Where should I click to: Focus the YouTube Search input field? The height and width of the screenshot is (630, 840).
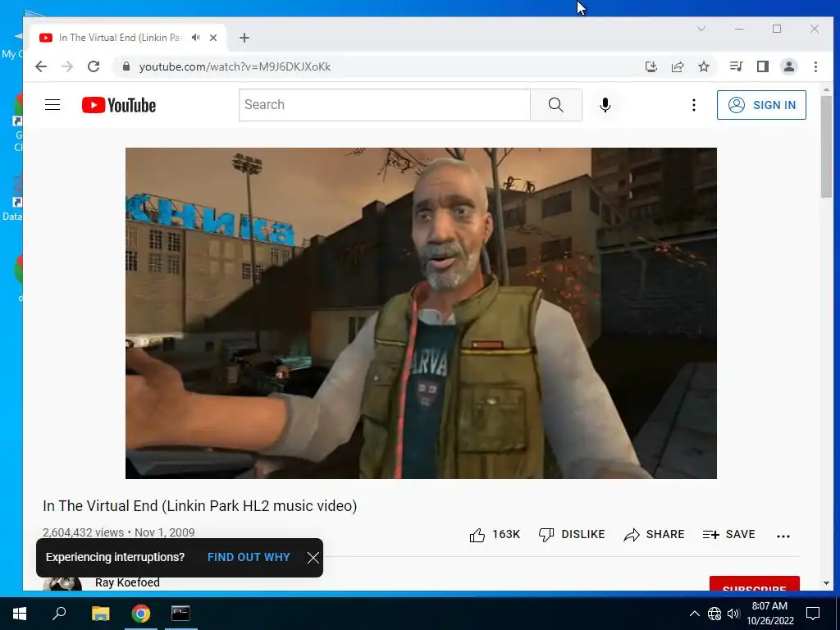click(x=384, y=105)
